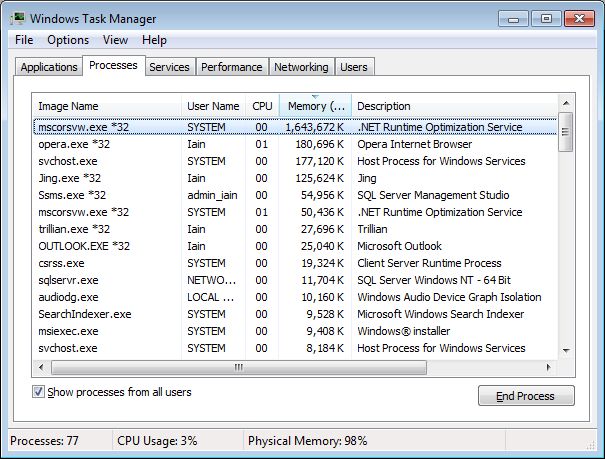Click the 180,696 K memory value
This screenshot has width=605, height=459.
(319, 144)
